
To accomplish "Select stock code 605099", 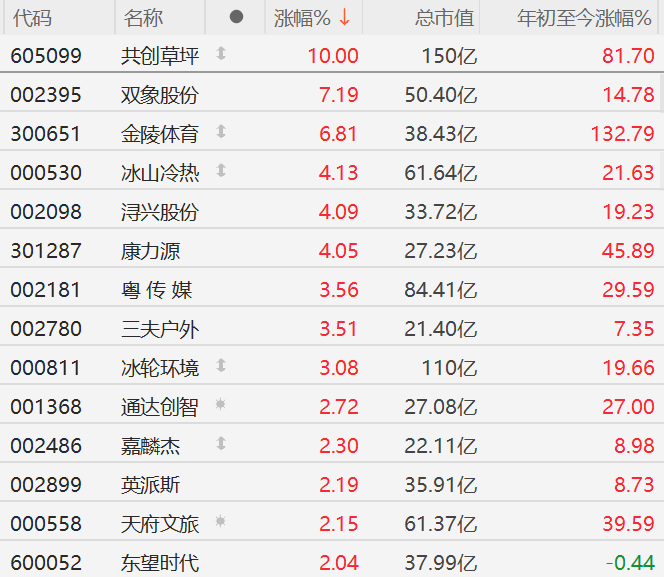I will pos(46,56).
